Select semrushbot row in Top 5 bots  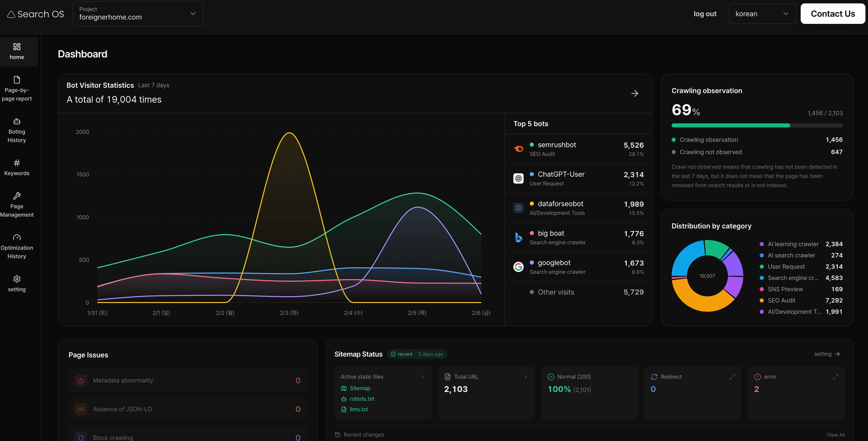tap(578, 149)
